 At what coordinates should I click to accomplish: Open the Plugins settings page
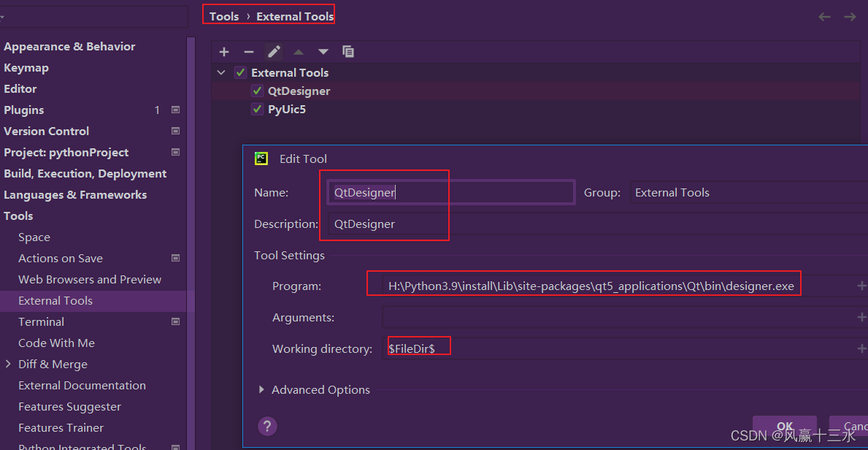26,110
